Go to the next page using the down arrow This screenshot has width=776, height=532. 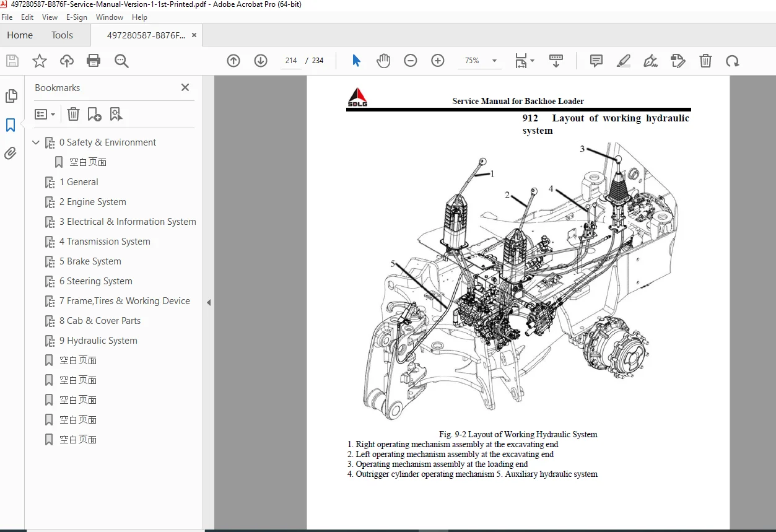click(x=261, y=61)
